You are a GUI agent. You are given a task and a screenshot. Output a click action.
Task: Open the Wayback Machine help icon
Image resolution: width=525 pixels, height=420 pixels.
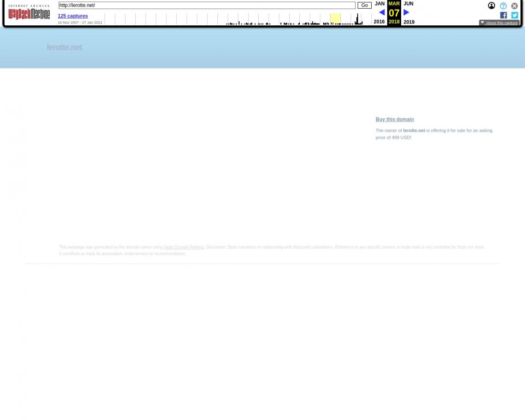pyautogui.click(x=503, y=6)
